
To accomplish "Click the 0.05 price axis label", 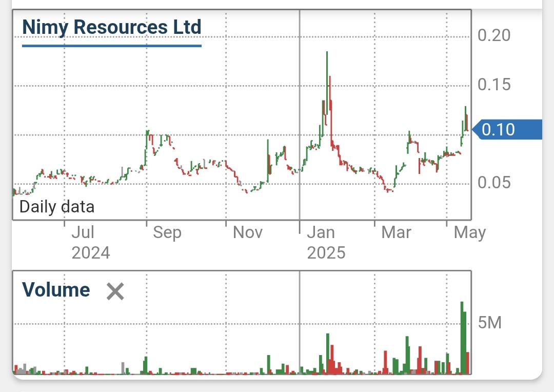I will pyautogui.click(x=494, y=183).
